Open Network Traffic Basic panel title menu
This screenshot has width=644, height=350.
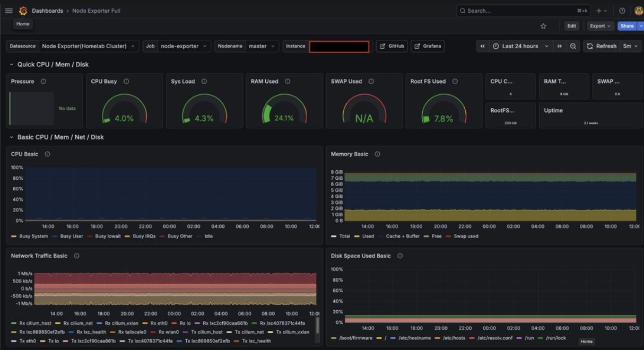tap(39, 256)
